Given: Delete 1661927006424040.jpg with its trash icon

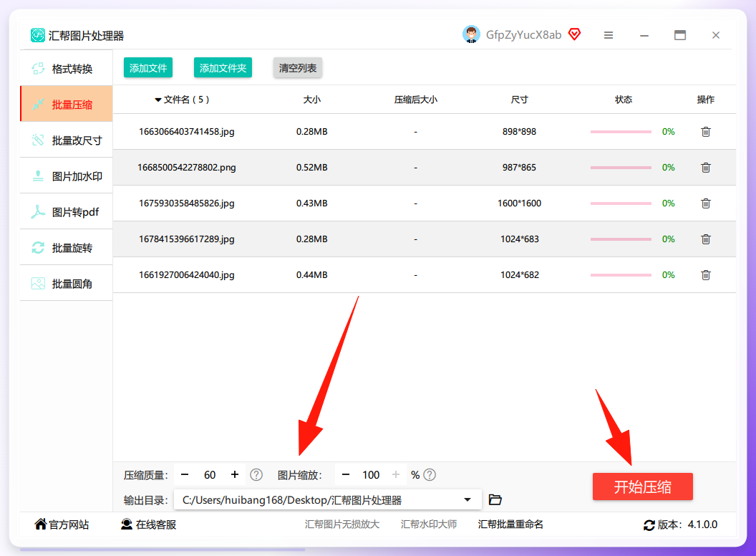Looking at the screenshot, I should [x=705, y=274].
